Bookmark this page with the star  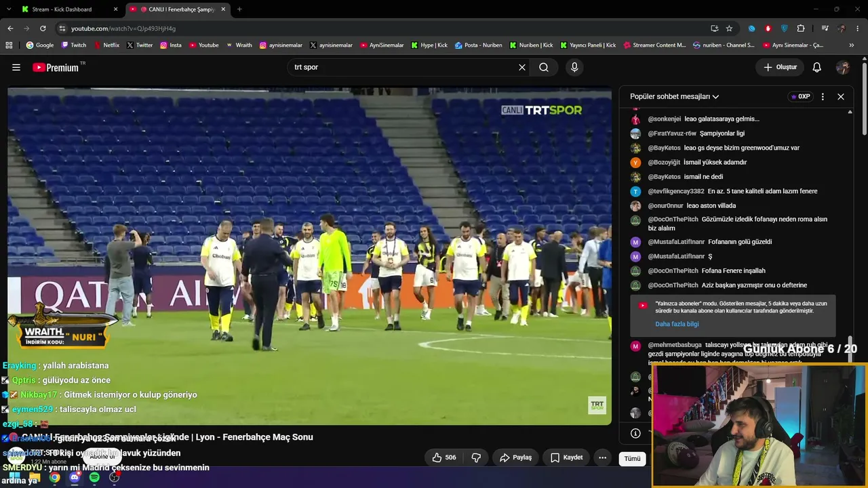pyautogui.click(x=729, y=28)
